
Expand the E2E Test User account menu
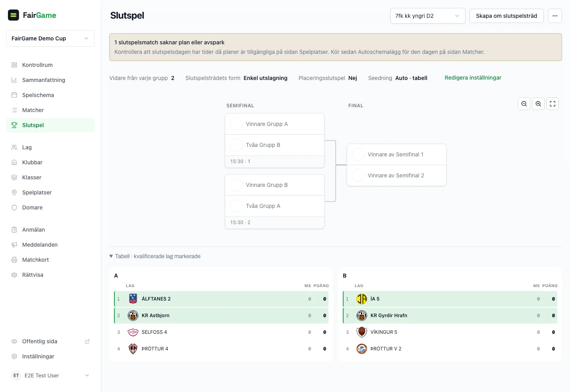pos(50,375)
